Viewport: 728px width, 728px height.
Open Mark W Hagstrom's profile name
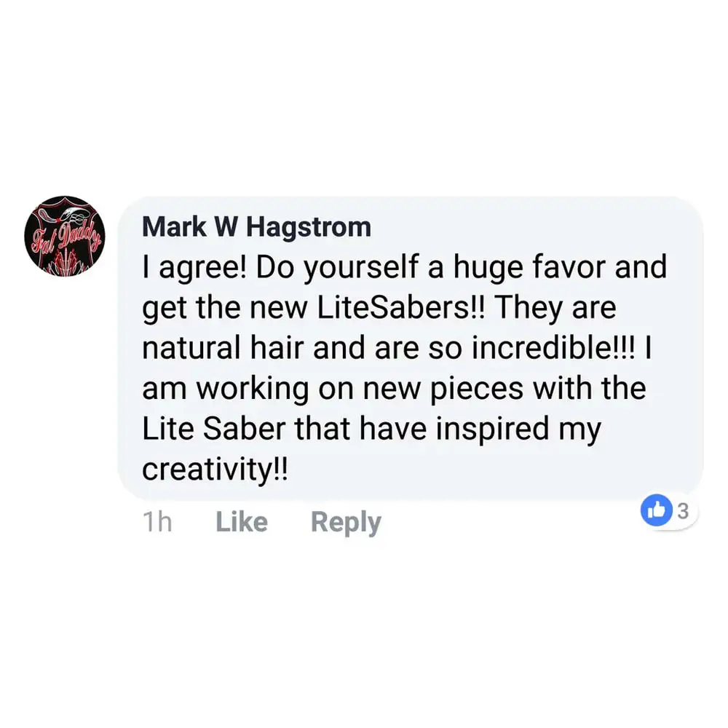point(257,226)
